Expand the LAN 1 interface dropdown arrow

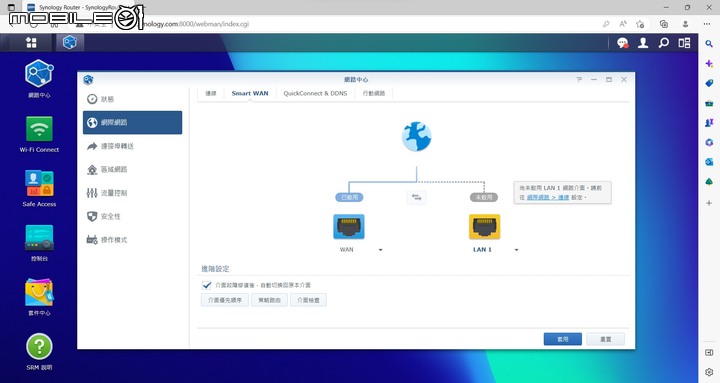(516, 250)
